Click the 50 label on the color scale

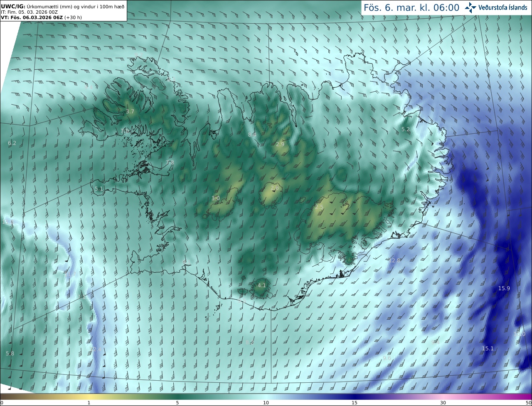[x=529, y=403]
